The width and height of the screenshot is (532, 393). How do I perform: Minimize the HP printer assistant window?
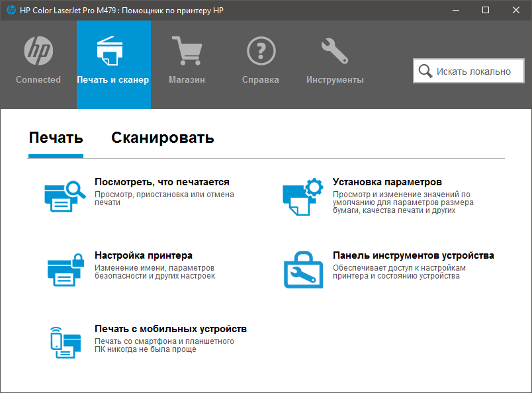(x=456, y=10)
